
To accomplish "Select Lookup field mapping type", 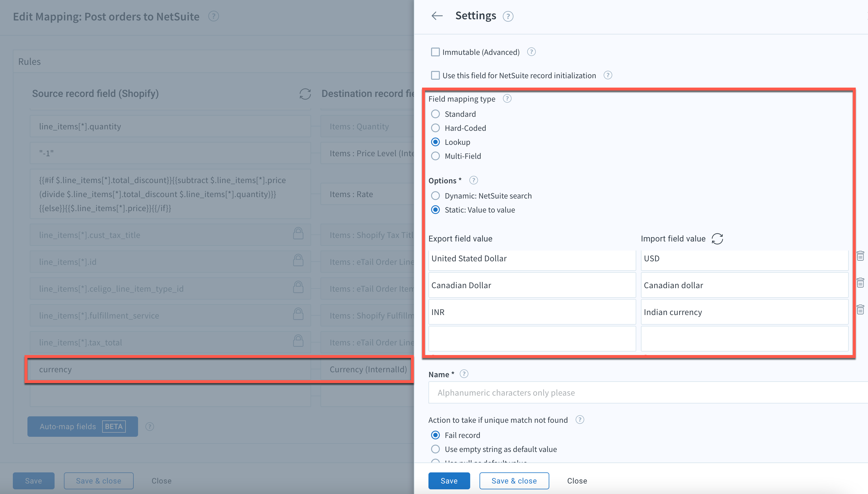I will click(x=435, y=142).
